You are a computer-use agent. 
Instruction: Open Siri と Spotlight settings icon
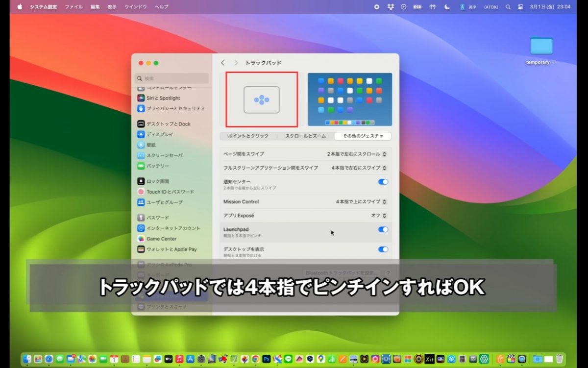[141, 98]
